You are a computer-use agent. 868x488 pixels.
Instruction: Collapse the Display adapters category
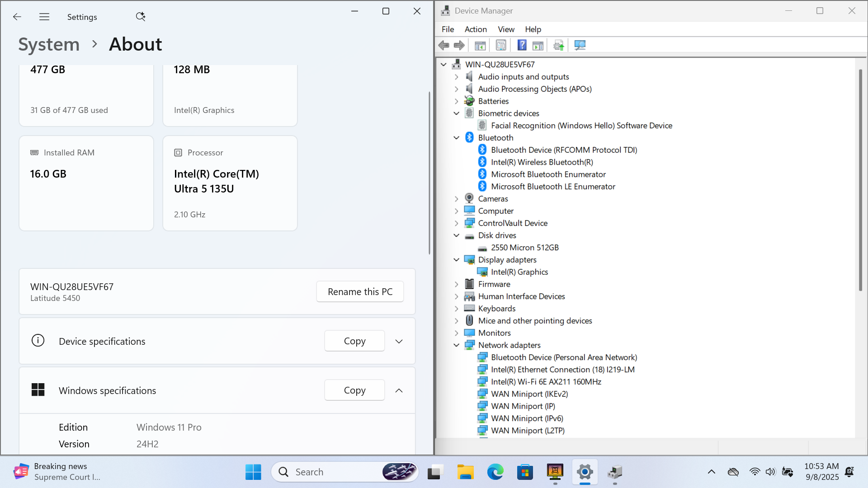point(457,260)
